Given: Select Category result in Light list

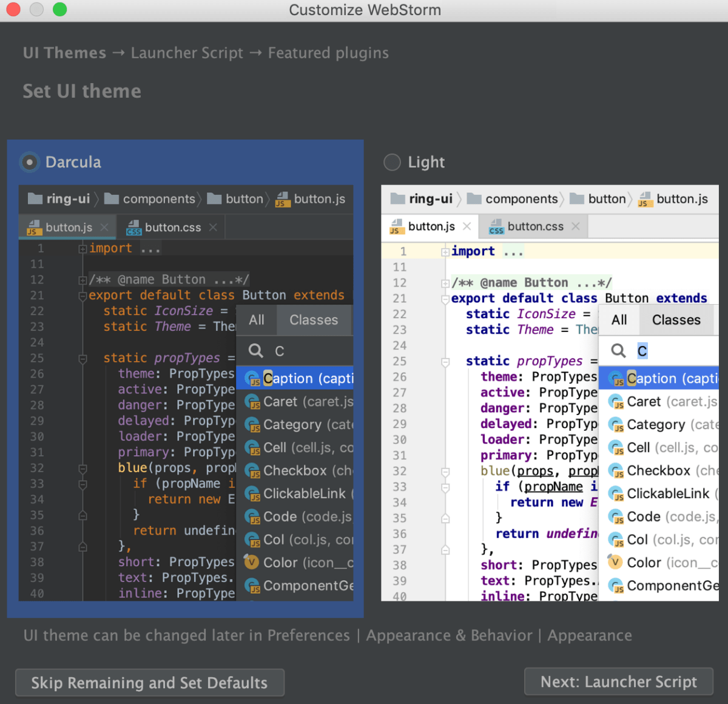Looking at the screenshot, I should (659, 425).
